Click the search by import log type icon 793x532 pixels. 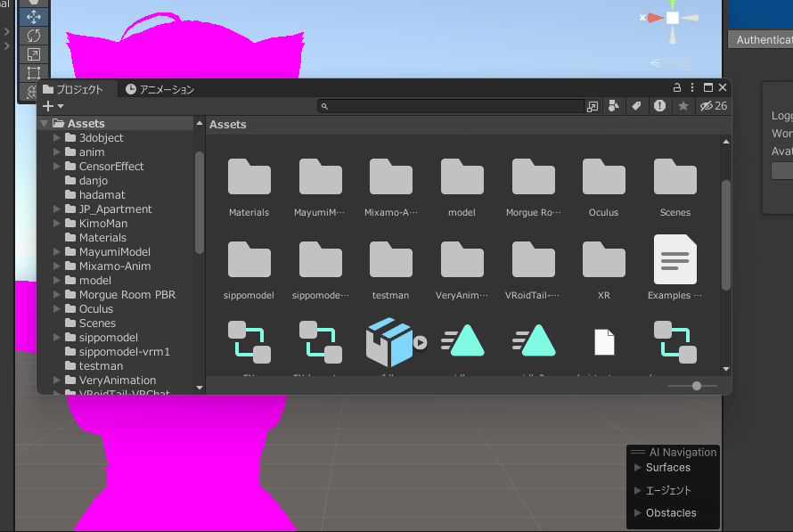click(x=659, y=106)
